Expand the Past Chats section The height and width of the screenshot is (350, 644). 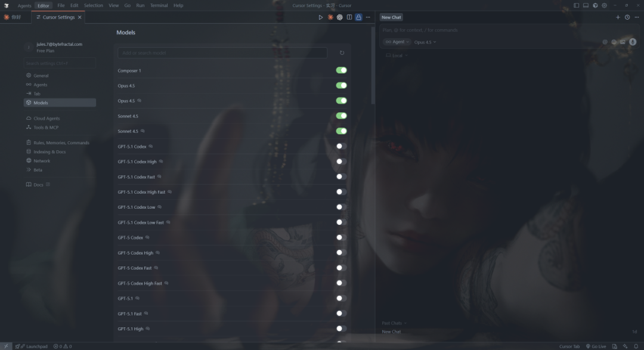394,323
